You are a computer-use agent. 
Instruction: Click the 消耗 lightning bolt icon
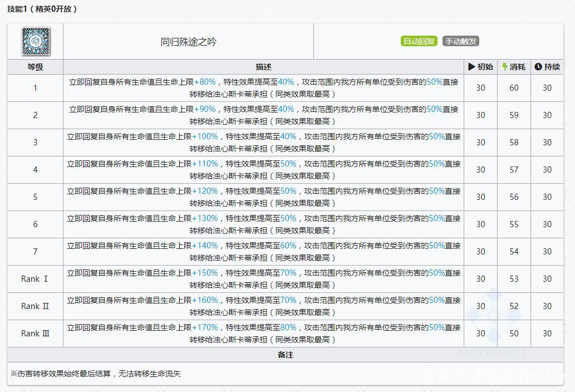(505, 67)
